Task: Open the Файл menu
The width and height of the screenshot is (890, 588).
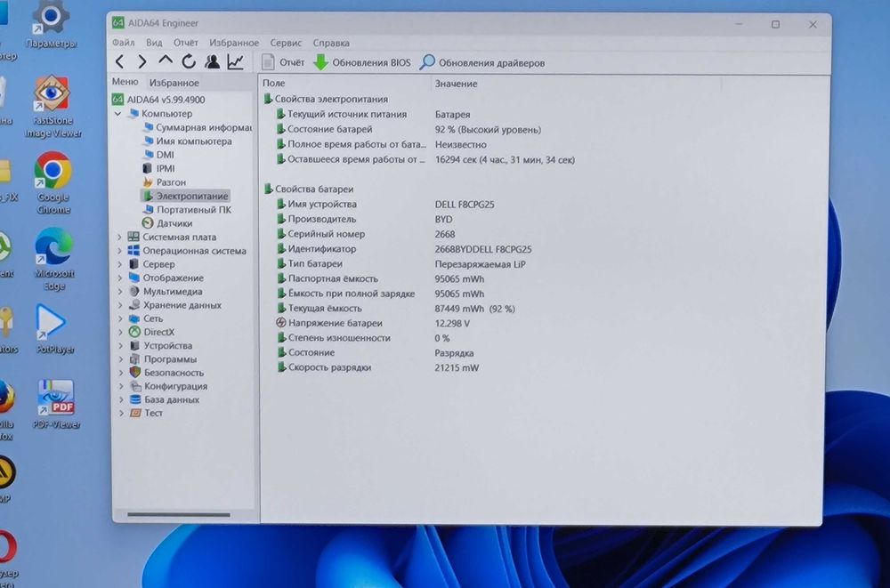Action: point(123,43)
